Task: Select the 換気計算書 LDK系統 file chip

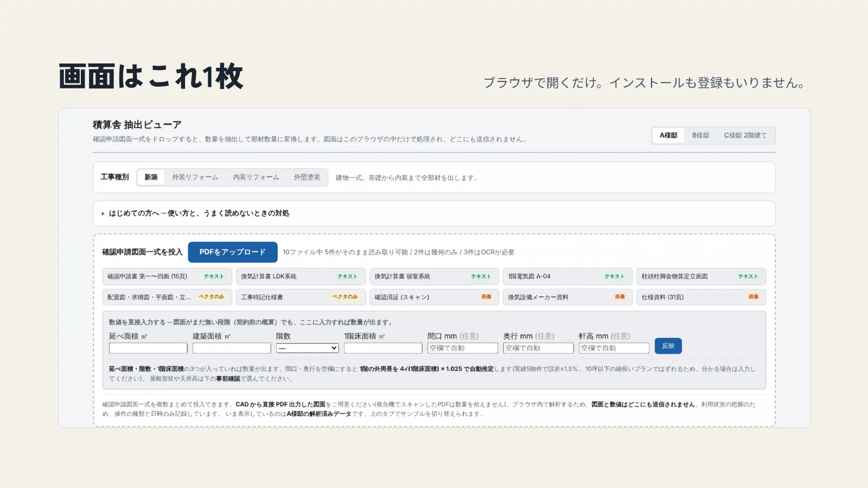Action: (301, 277)
